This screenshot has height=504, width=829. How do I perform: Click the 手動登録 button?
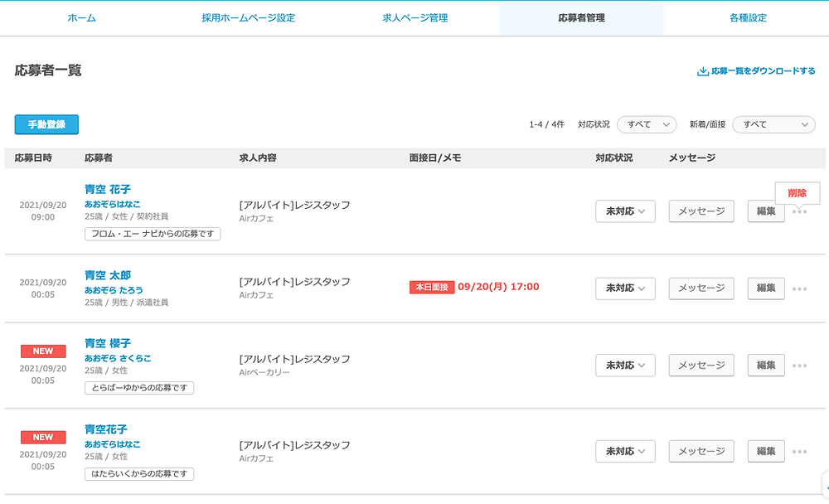(x=46, y=125)
